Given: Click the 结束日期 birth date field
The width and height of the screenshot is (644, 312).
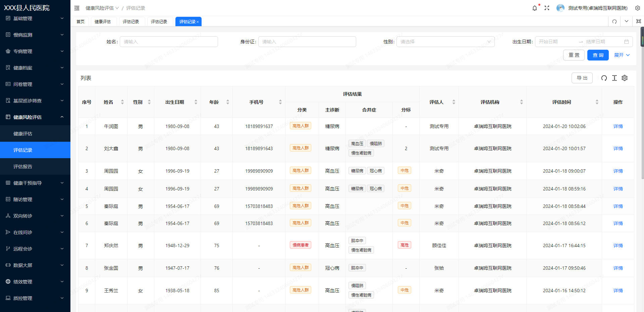Looking at the screenshot, I should 603,42.
